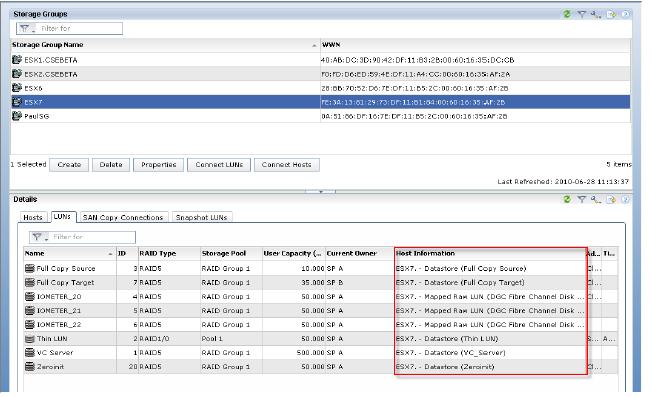Viewport: 652px width, 397px height.
Task: Click the storage group icon beside ESX6
Action: [17, 88]
